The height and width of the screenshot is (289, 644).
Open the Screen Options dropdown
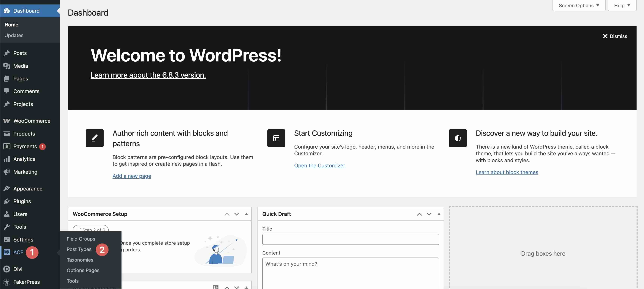coord(578,5)
